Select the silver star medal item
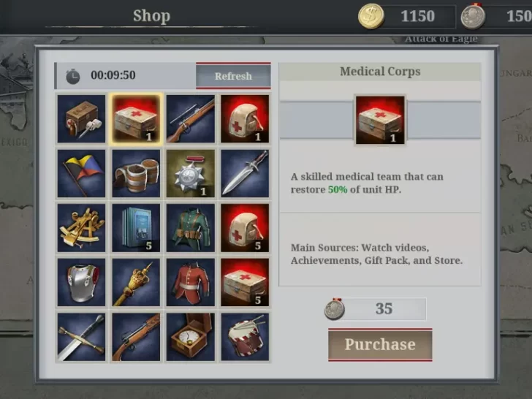This screenshot has height=399, width=532. (x=190, y=173)
